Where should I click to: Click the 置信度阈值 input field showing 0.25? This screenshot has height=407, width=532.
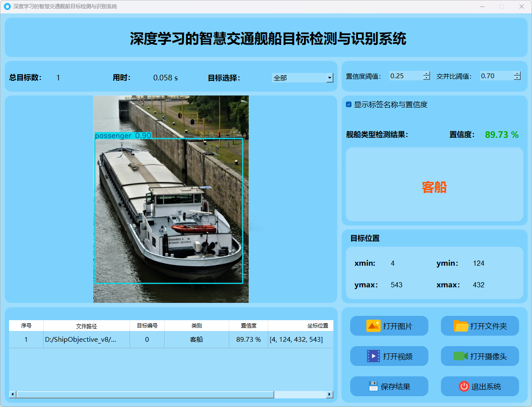406,76
